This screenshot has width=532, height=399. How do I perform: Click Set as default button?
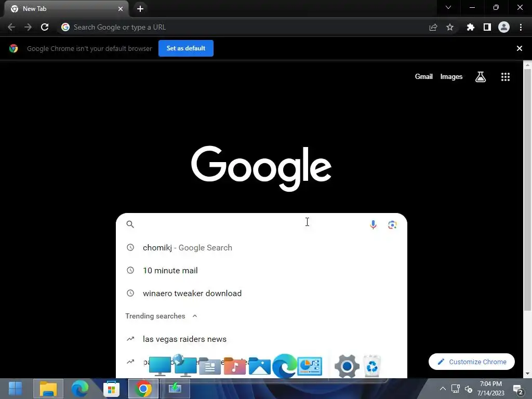pyautogui.click(x=186, y=48)
